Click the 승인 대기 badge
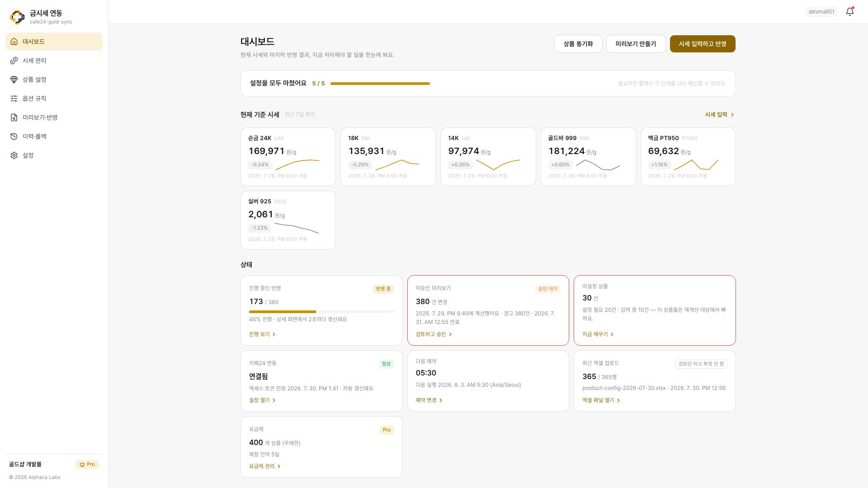The width and height of the screenshot is (868, 488). pos(548,289)
